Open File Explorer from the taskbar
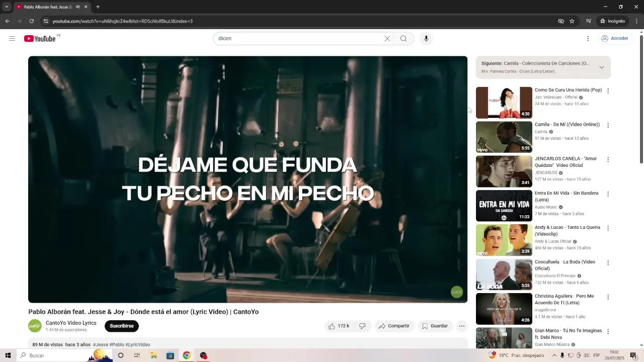The height and width of the screenshot is (362, 644). [x=153, y=355]
